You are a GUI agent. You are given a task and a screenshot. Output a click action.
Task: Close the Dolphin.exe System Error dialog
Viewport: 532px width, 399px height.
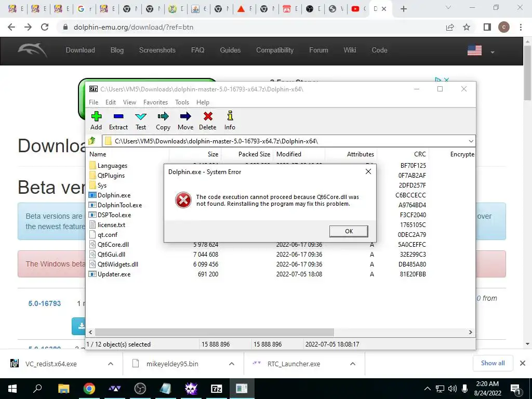pos(368,171)
